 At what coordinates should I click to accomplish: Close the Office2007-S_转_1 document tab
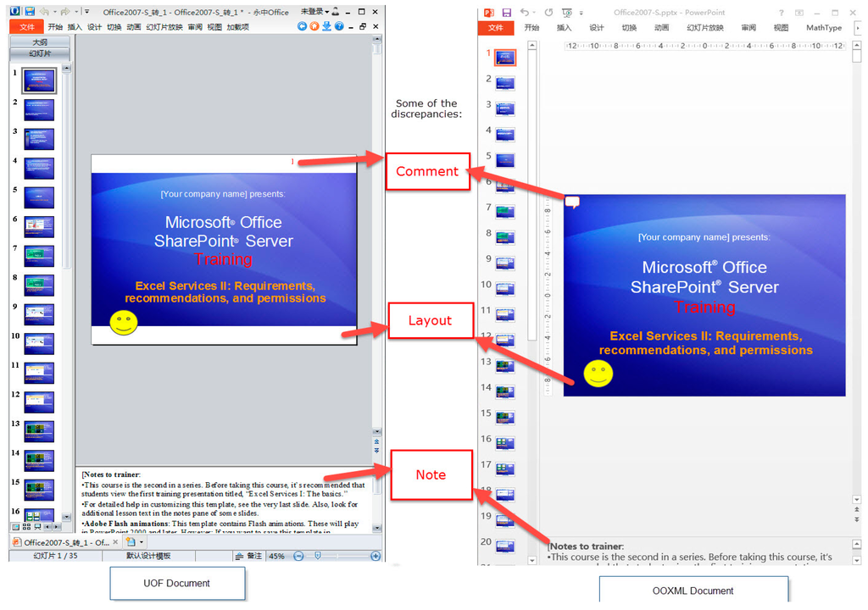pos(115,542)
